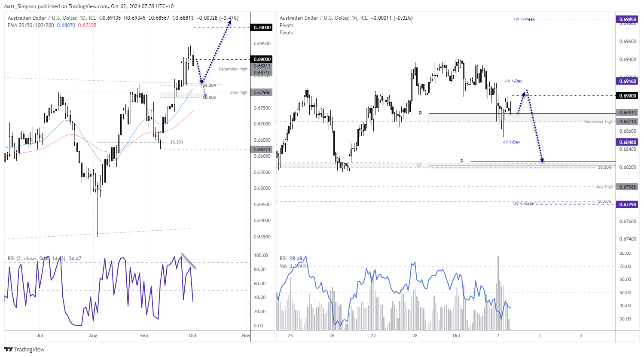Screen dimensions: 644x357
Task: Click the 50.00% Fibonacci label on right chart
Action: click(604, 201)
